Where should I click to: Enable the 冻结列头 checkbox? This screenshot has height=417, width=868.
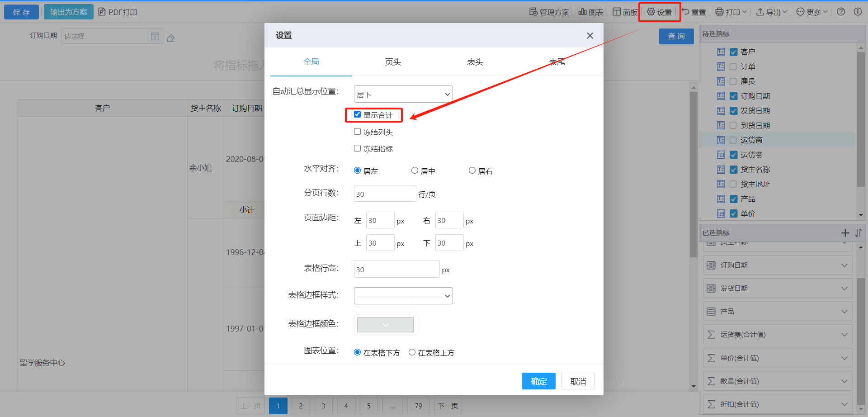tap(357, 132)
